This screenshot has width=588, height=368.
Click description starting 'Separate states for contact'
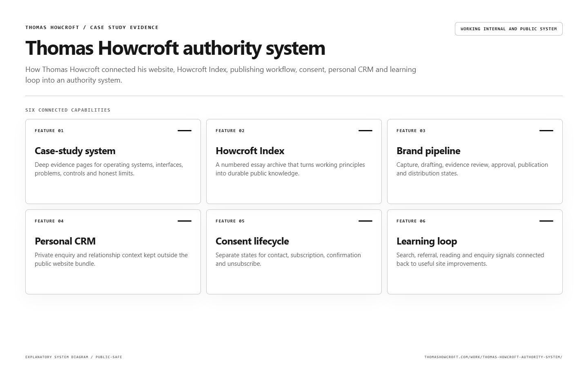tap(288, 259)
